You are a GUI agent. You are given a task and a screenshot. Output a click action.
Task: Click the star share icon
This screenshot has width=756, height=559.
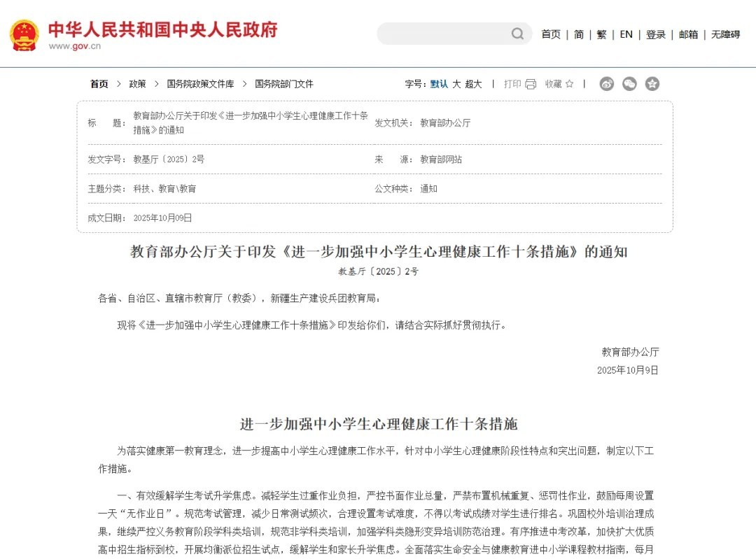(x=652, y=84)
